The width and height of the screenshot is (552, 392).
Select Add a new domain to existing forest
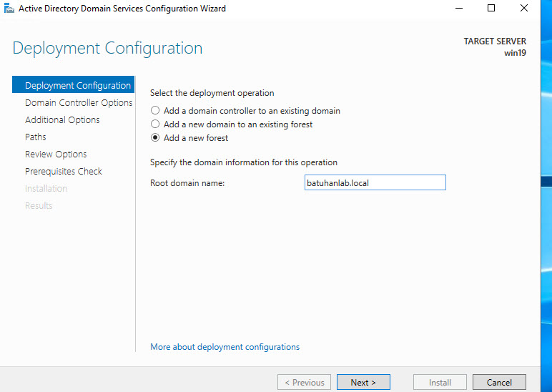coord(155,124)
